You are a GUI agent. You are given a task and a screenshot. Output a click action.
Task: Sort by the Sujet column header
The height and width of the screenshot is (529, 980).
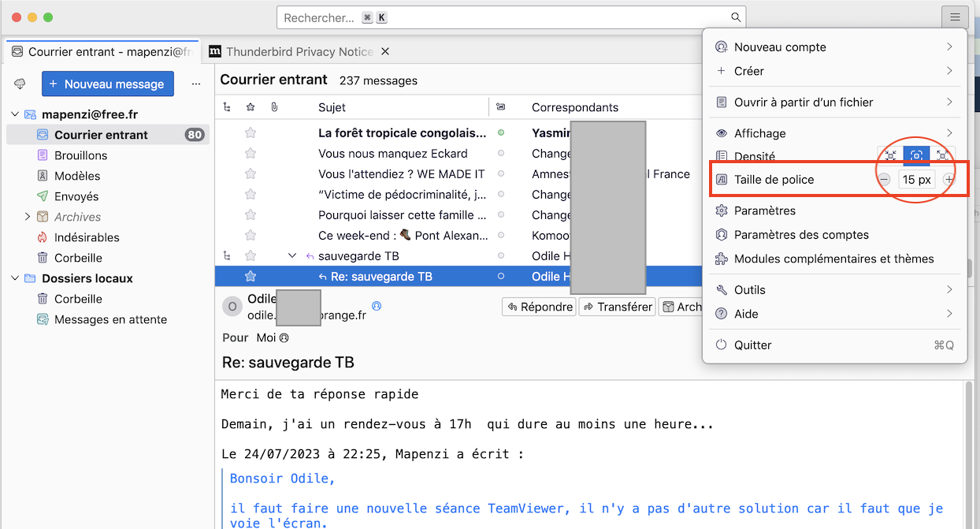coord(332,107)
